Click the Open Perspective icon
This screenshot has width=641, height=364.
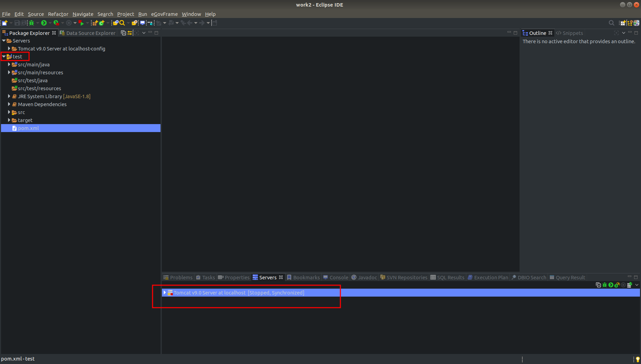coord(623,23)
